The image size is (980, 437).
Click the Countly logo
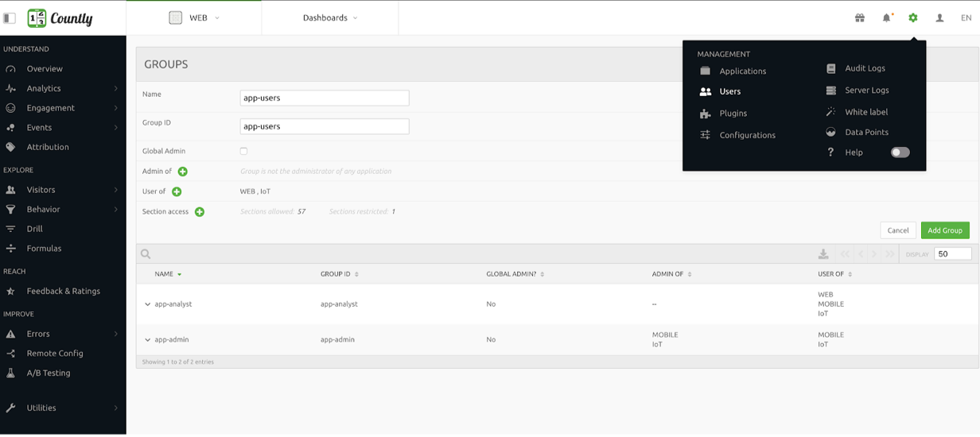click(x=60, y=18)
